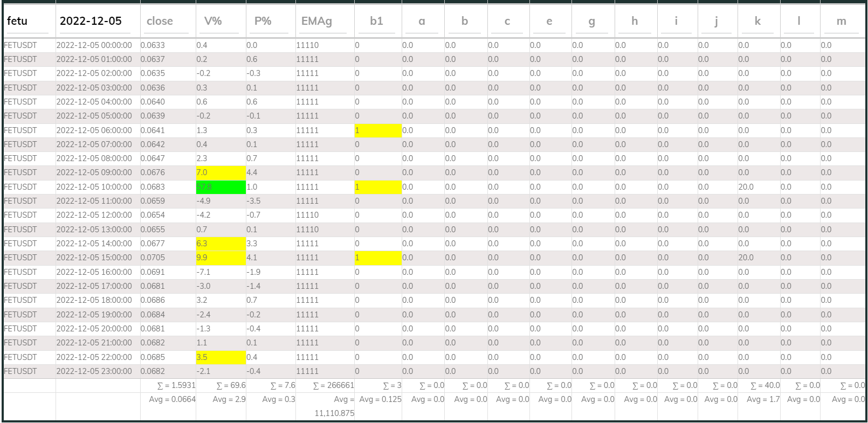
Task: Click the P% sum Σ = 7.6
Action: [283, 385]
